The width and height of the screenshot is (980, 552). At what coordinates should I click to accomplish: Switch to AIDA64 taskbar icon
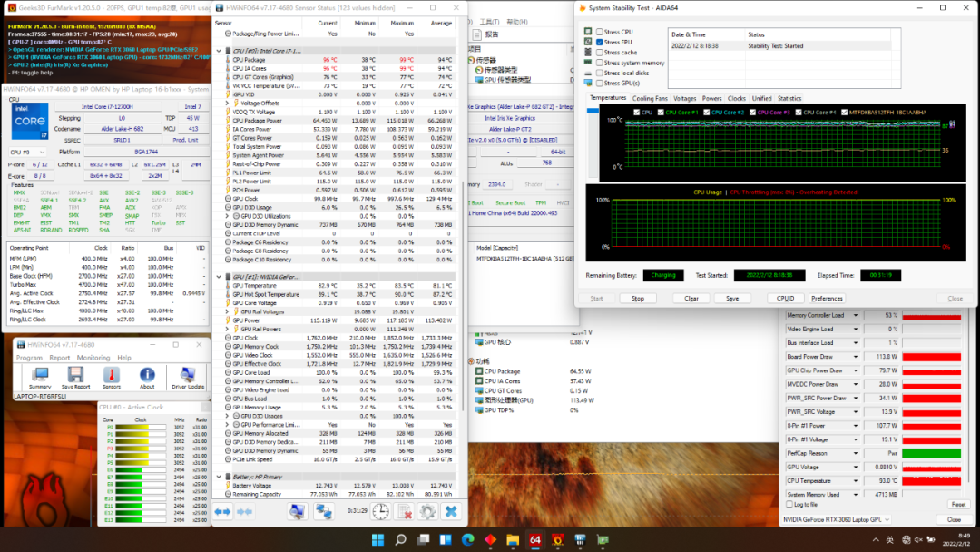[535, 539]
